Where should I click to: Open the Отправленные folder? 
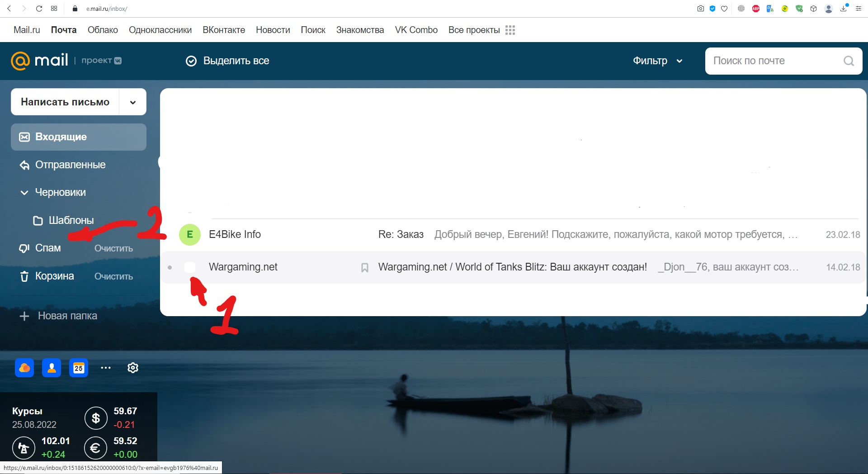70,165
